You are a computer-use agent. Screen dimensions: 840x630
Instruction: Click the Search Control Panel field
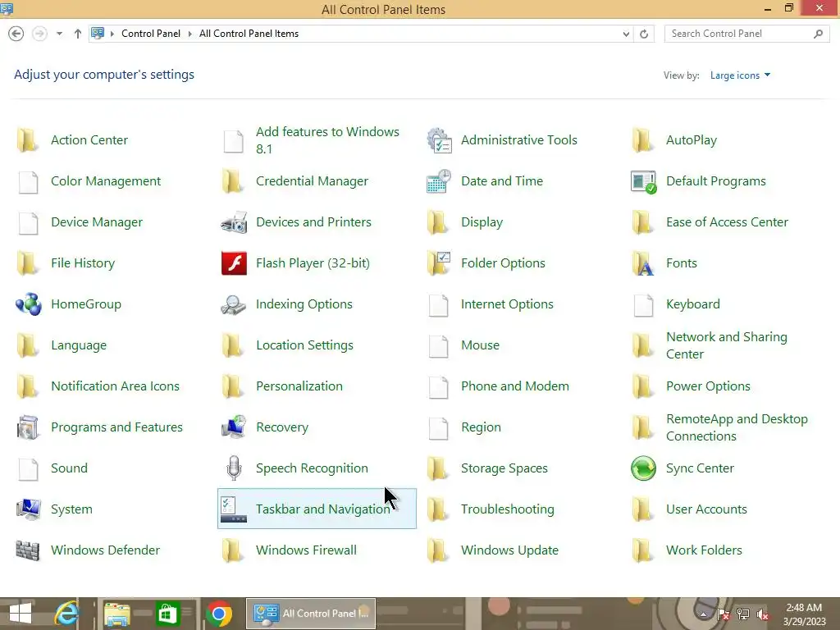tap(746, 34)
